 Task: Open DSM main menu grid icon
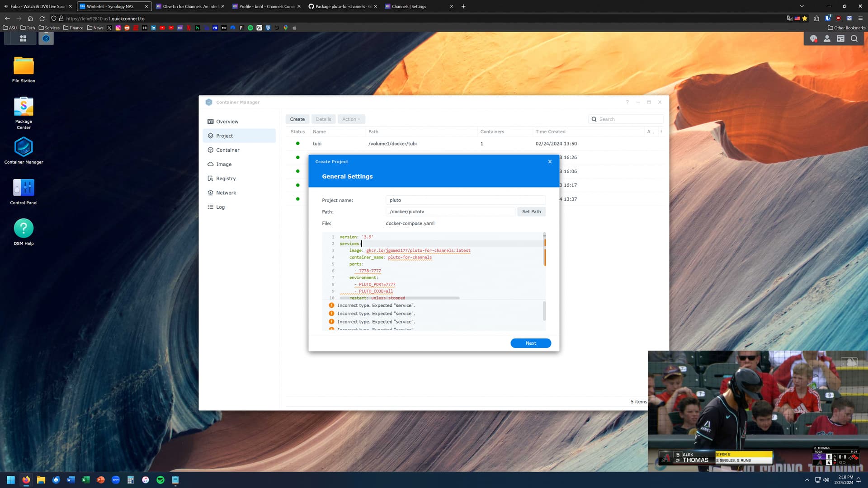[x=23, y=39]
